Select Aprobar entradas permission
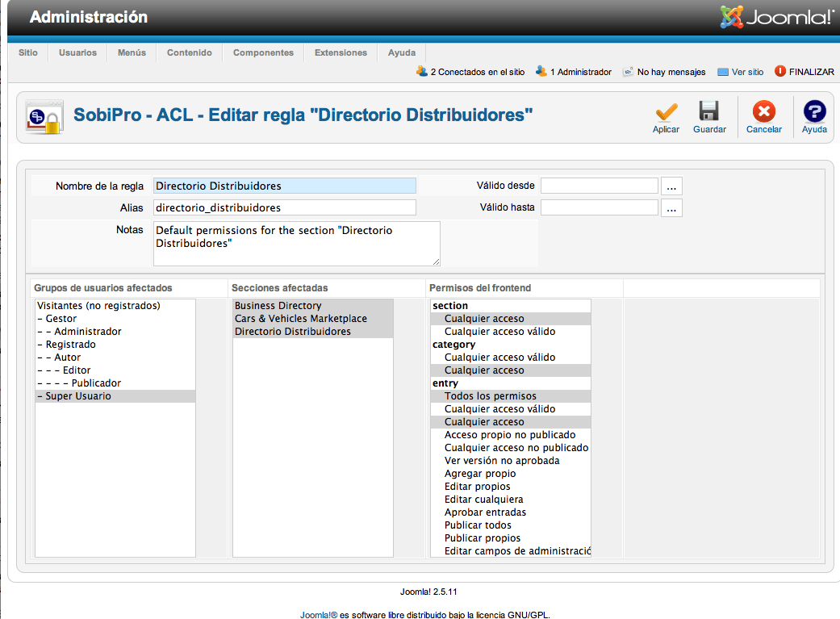The height and width of the screenshot is (619, 840). pos(511,512)
